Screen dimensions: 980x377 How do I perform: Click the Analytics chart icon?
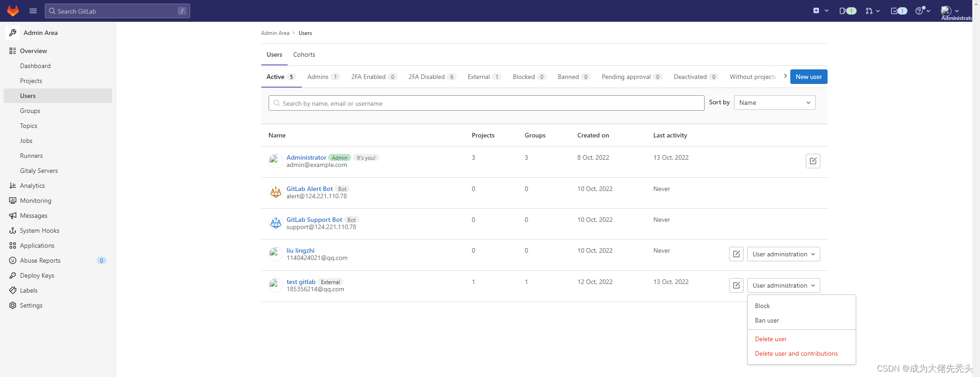tap(13, 186)
